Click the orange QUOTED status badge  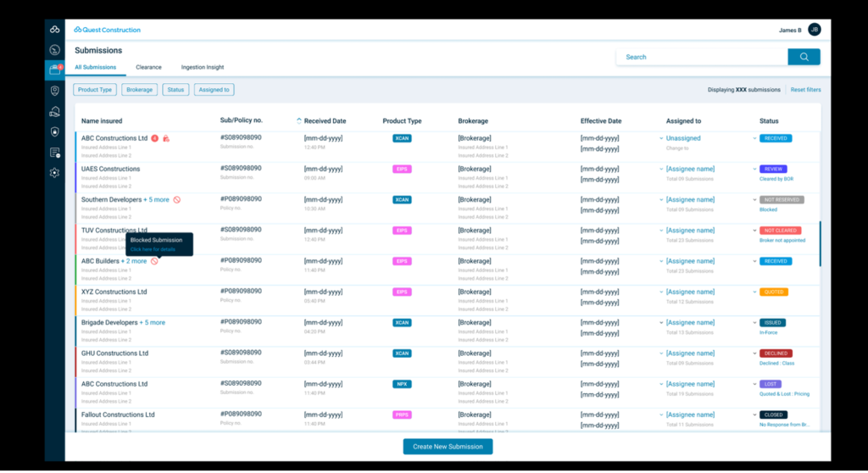(x=773, y=292)
